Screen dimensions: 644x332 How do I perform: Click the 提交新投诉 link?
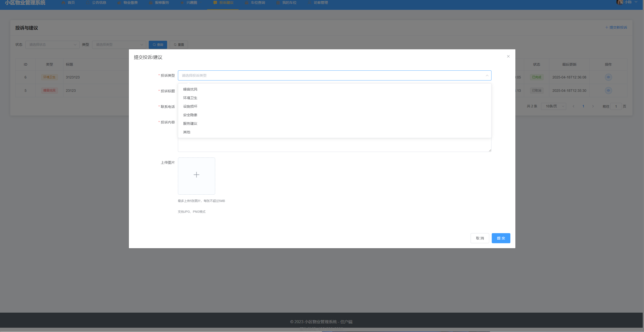point(616,27)
